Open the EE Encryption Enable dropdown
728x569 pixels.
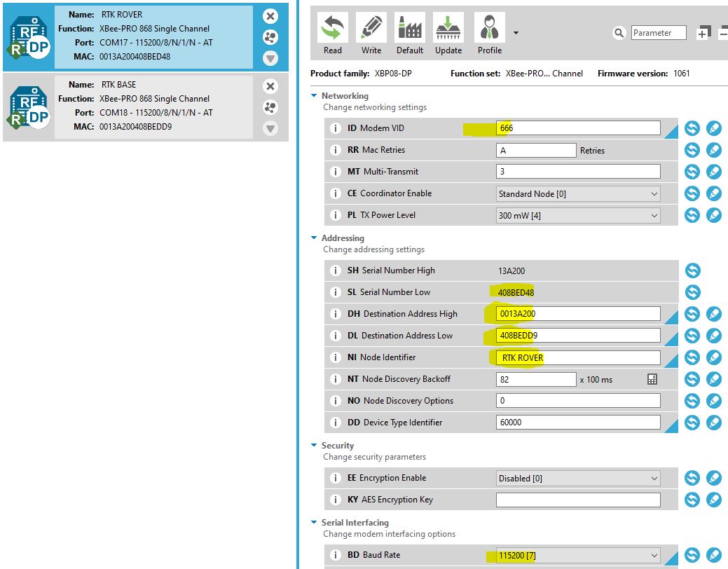coord(578,478)
